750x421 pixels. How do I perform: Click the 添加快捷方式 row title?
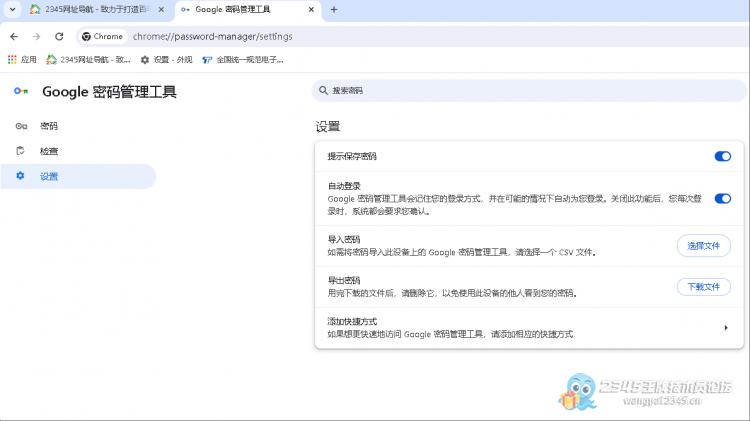[x=352, y=321]
